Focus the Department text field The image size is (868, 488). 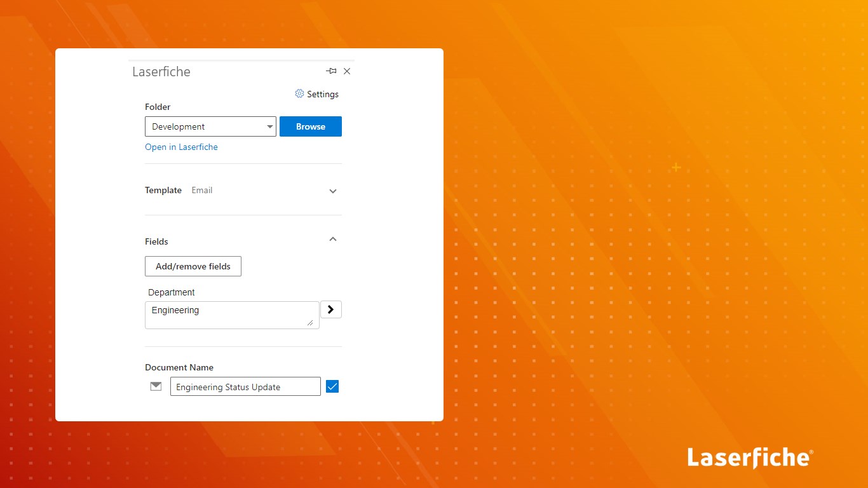(x=232, y=315)
